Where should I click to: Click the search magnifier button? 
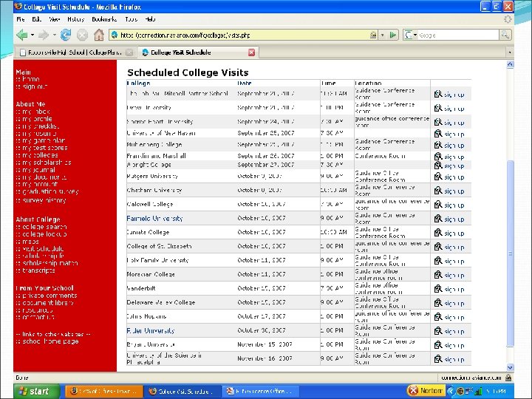(x=505, y=35)
